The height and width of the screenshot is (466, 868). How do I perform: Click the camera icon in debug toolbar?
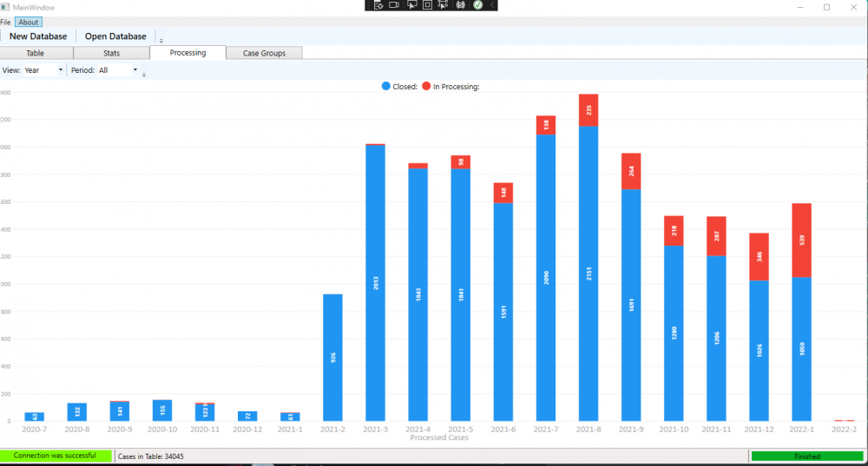[394, 5]
